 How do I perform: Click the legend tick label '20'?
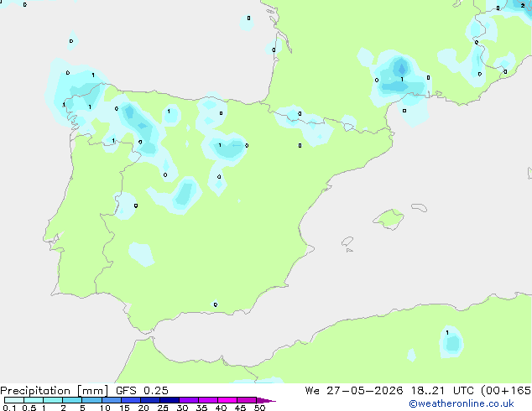point(143,408)
